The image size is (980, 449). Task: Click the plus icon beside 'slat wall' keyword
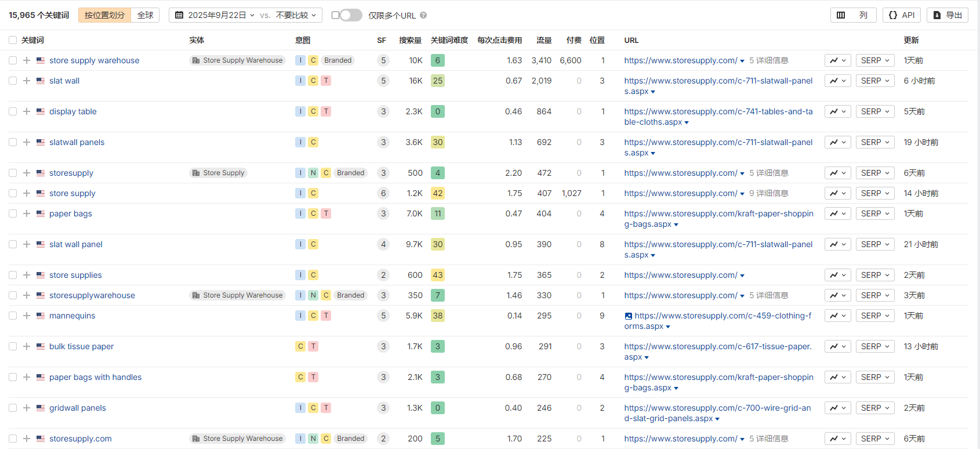27,81
